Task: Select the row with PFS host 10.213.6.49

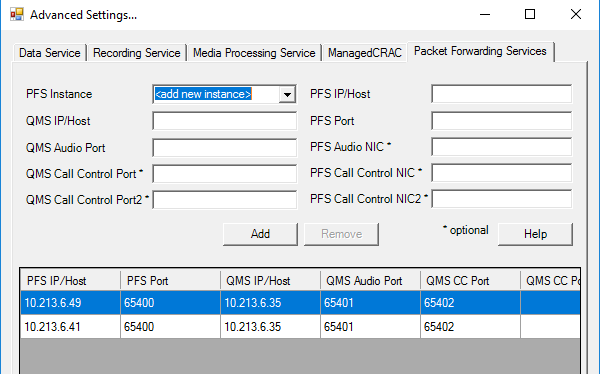Action: click(x=300, y=303)
